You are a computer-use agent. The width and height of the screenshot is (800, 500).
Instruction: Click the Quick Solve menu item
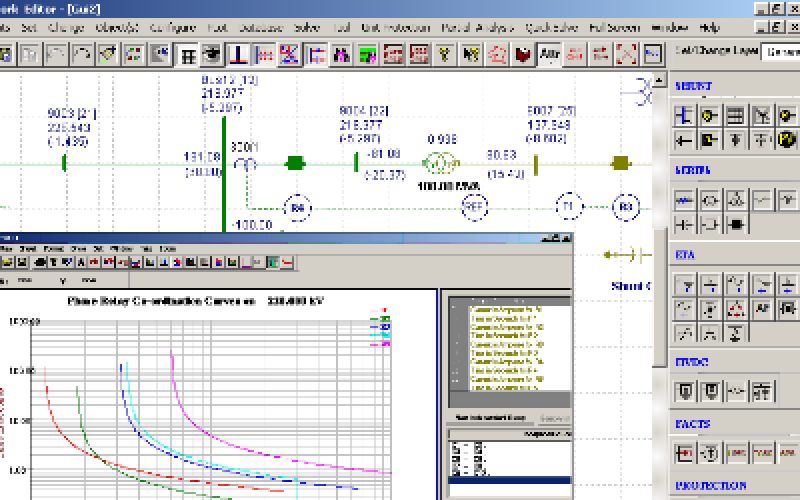click(552, 28)
